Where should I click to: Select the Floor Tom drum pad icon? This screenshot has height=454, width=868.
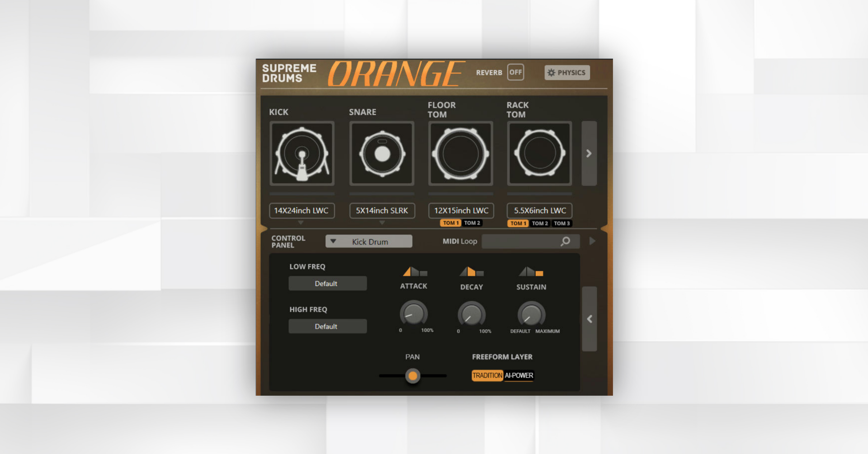pos(461,153)
